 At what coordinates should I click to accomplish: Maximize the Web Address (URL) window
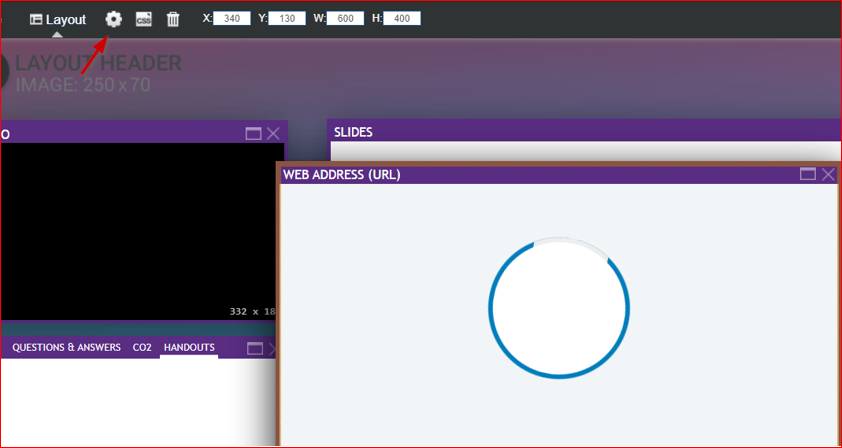808,174
